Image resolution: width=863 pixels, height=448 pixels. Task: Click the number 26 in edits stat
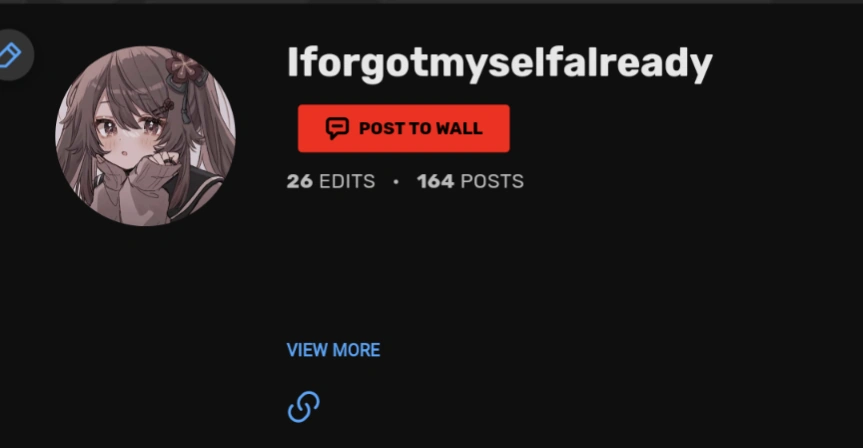(299, 181)
